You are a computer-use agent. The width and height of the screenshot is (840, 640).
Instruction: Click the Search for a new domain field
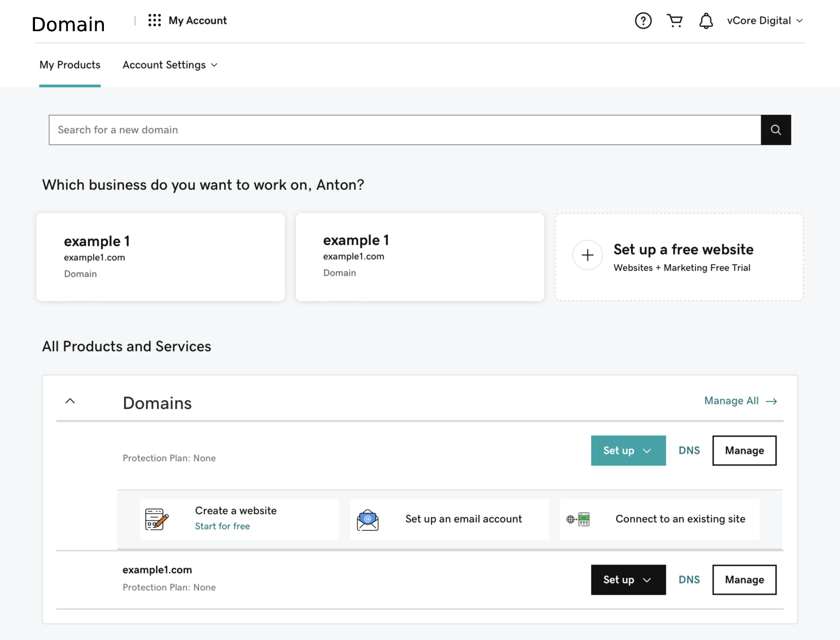[405, 130]
